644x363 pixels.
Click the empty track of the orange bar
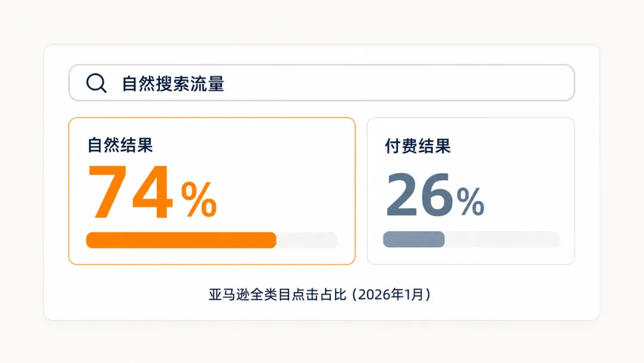307,240
